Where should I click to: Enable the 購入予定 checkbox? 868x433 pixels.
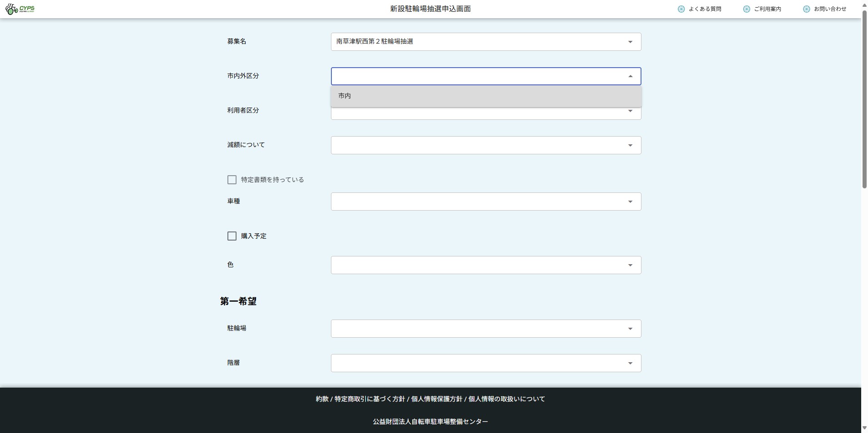pyautogui.click(x=232, y=236)
